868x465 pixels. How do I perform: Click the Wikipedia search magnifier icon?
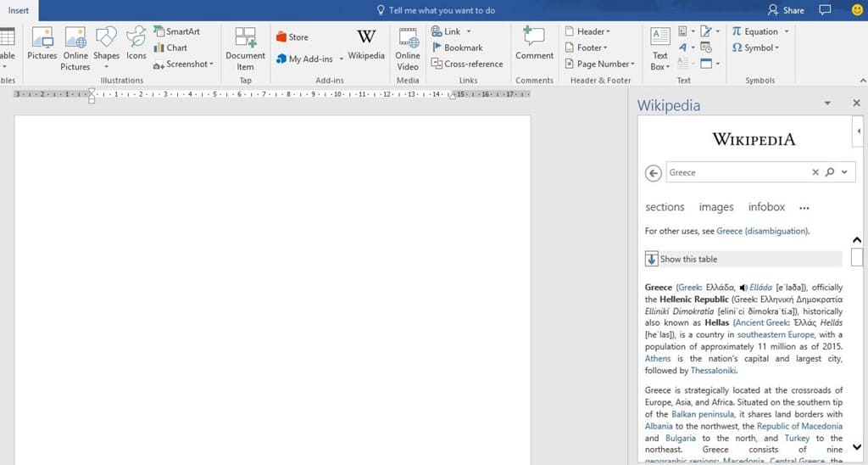tap(829, 172)
